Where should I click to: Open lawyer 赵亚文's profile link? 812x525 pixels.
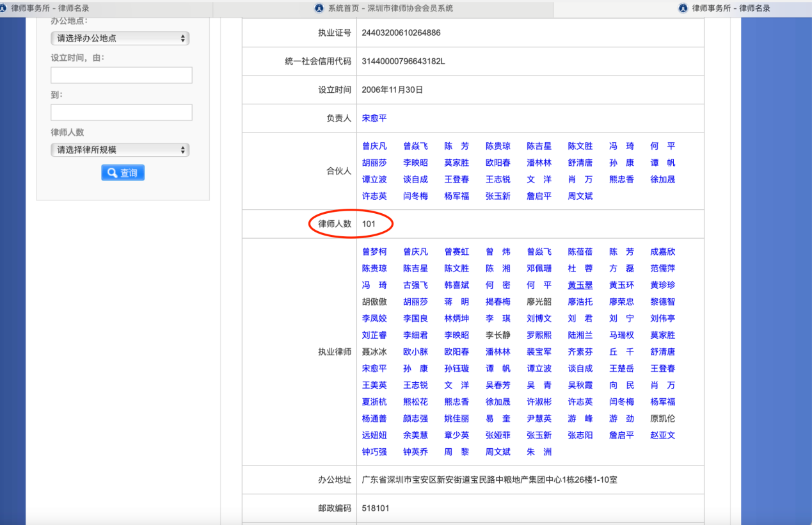coord(663,435)
